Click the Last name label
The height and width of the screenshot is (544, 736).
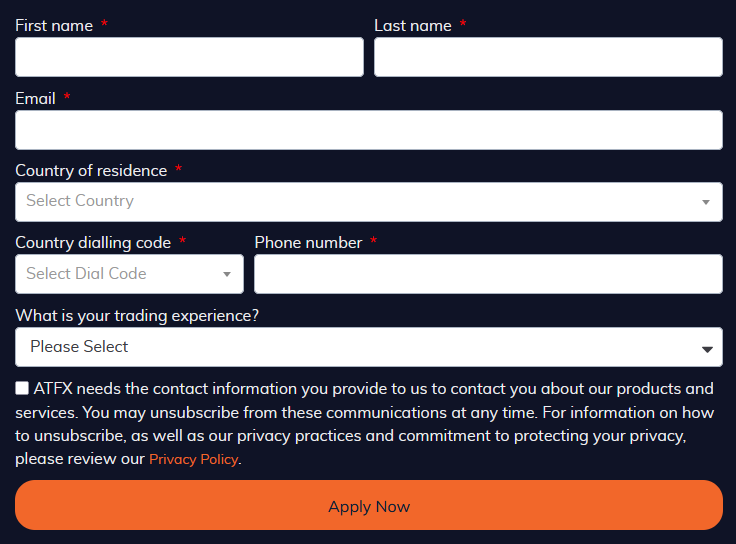(x=413, y=25)
